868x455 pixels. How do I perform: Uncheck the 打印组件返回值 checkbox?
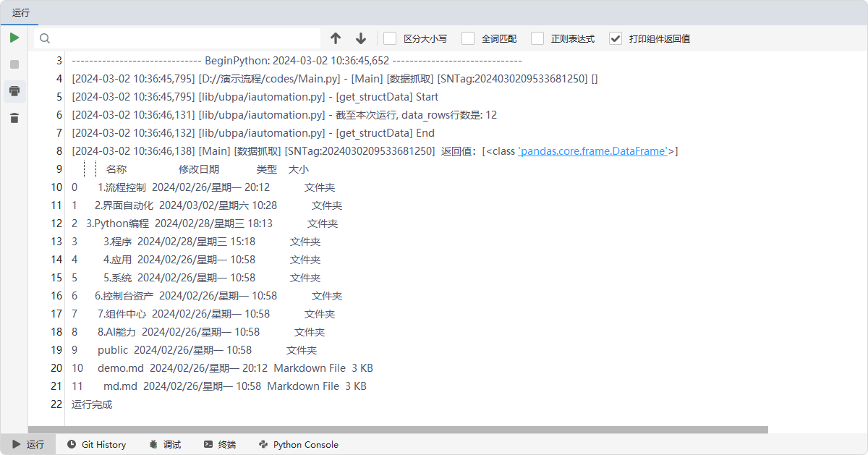pyautogui.click(x=616, y=38)
